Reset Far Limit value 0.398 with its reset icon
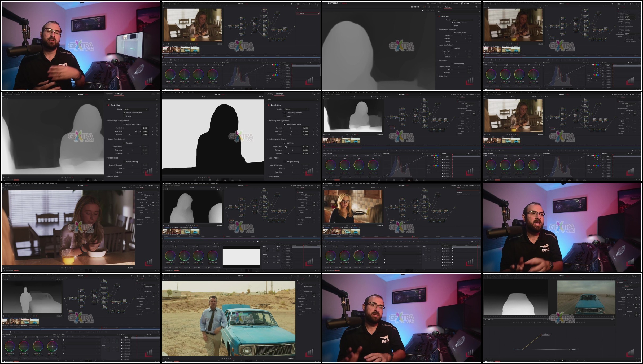The height and width of the screenshot is (364, 643). tap(317, 128)
